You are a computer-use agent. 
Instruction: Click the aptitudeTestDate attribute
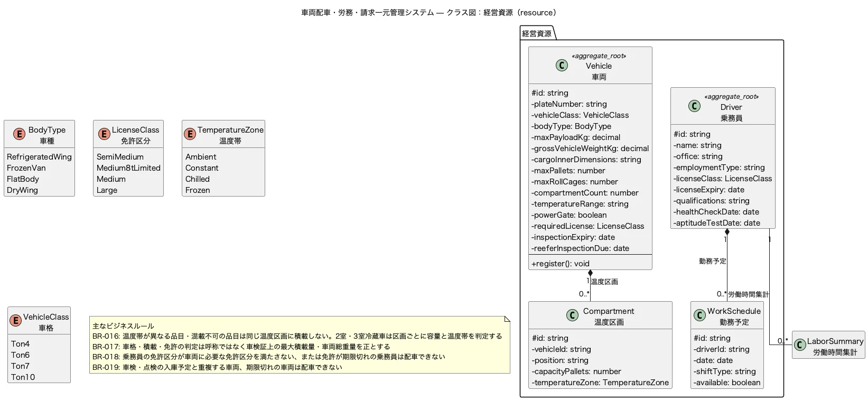[x=717, y=223]
